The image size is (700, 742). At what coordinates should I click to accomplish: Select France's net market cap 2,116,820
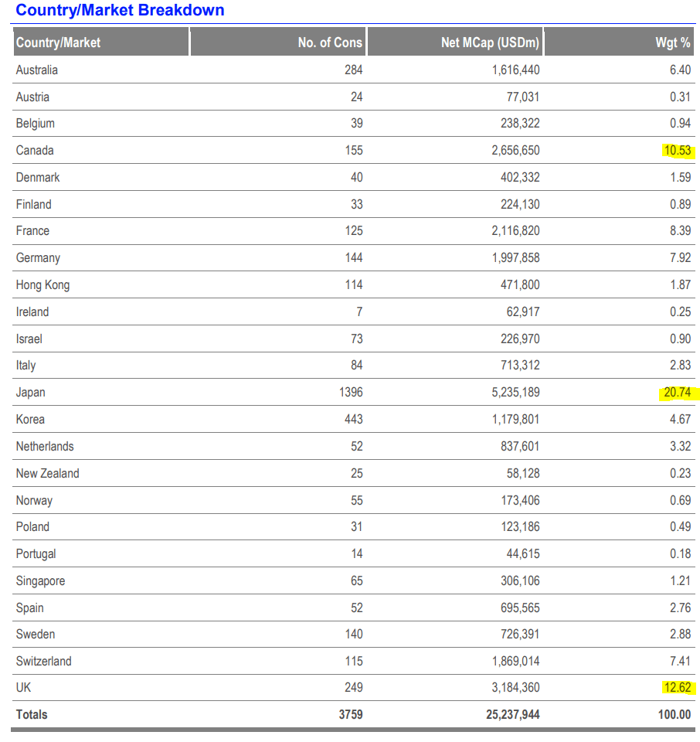point(515,231)
